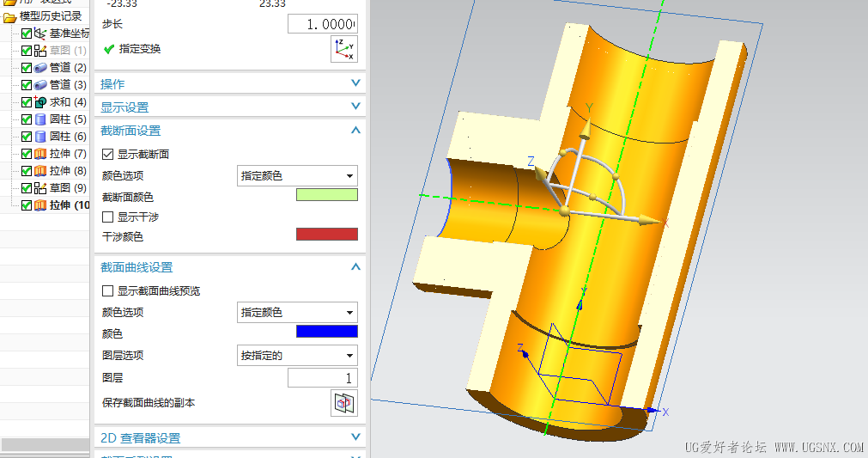Uncheck the 拉伸 (10) feature checkbox

26,205
